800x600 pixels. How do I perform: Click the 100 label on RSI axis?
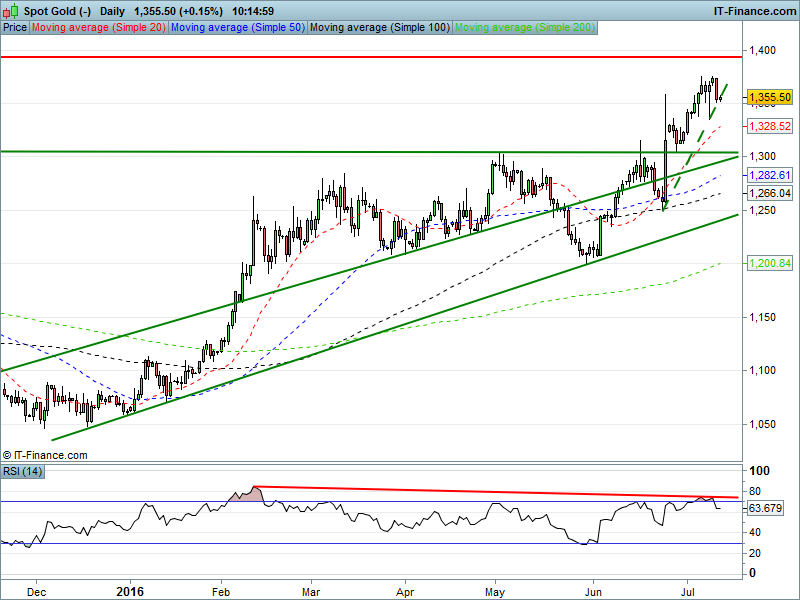pos(760,471)
